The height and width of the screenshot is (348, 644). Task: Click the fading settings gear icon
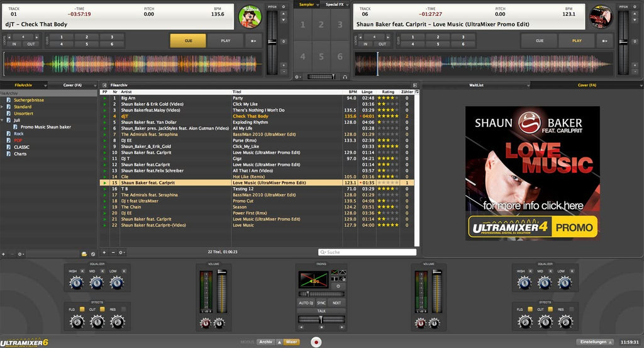(x=338, y=286)
